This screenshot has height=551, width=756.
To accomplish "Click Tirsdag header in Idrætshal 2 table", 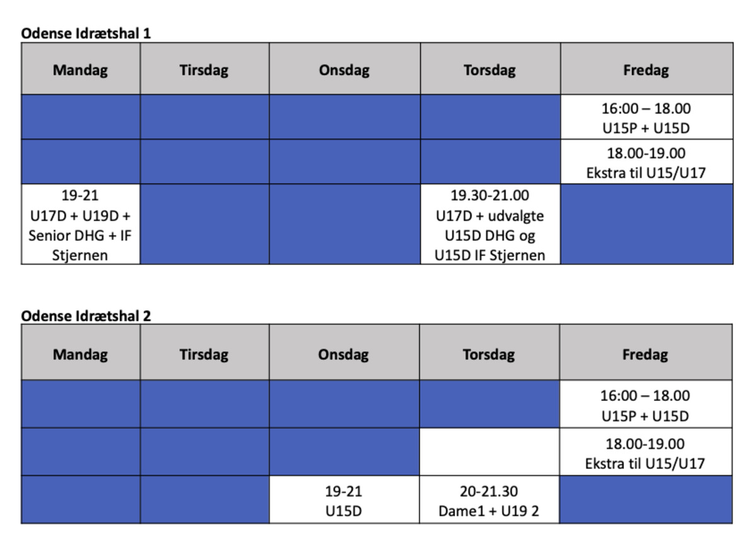I will coord(205,352).
